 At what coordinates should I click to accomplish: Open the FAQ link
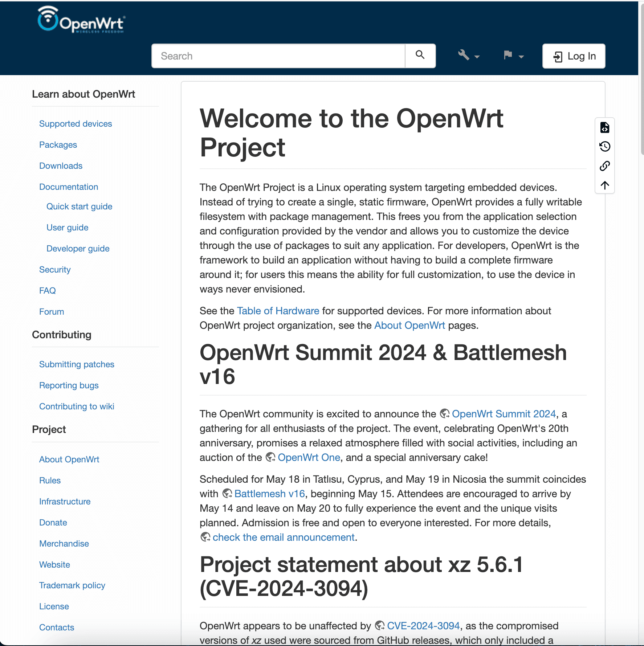coord(48,291)
